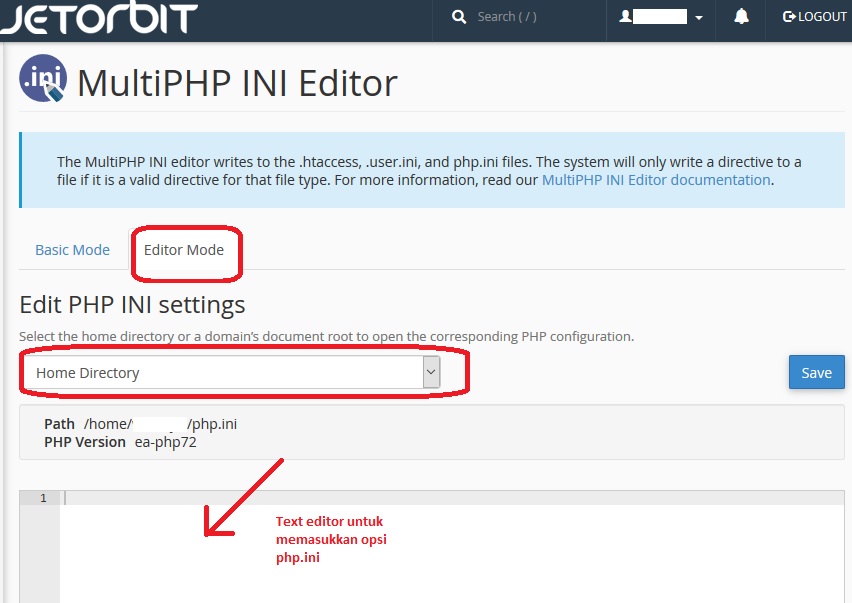Click the user profile silhouette icon

625,16
